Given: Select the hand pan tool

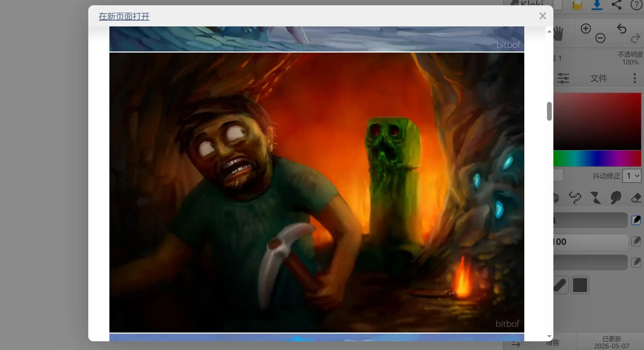Looking at the screenshot, I should (558, 33).
